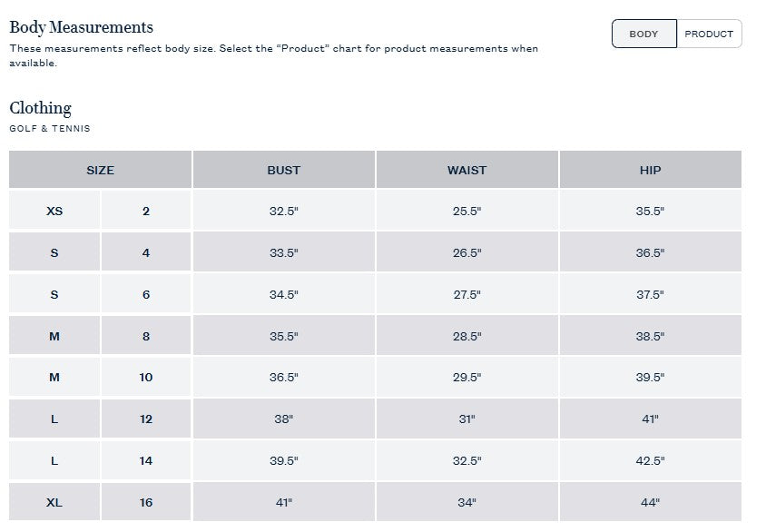Switch to the Product measurements toggle
The width and height of the screenshot is (766, 532).
click(x=709, y=34)
